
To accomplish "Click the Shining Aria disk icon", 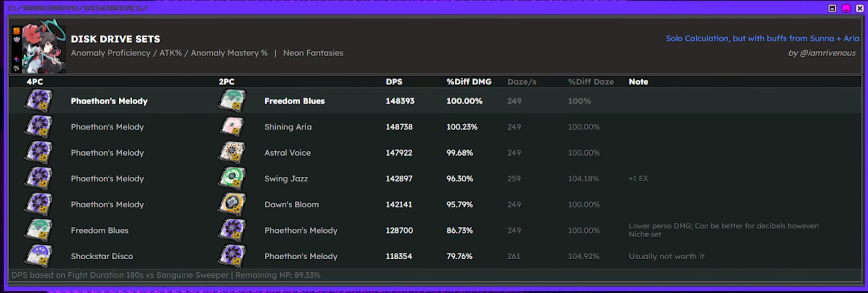I will click(x=232, y=126).
